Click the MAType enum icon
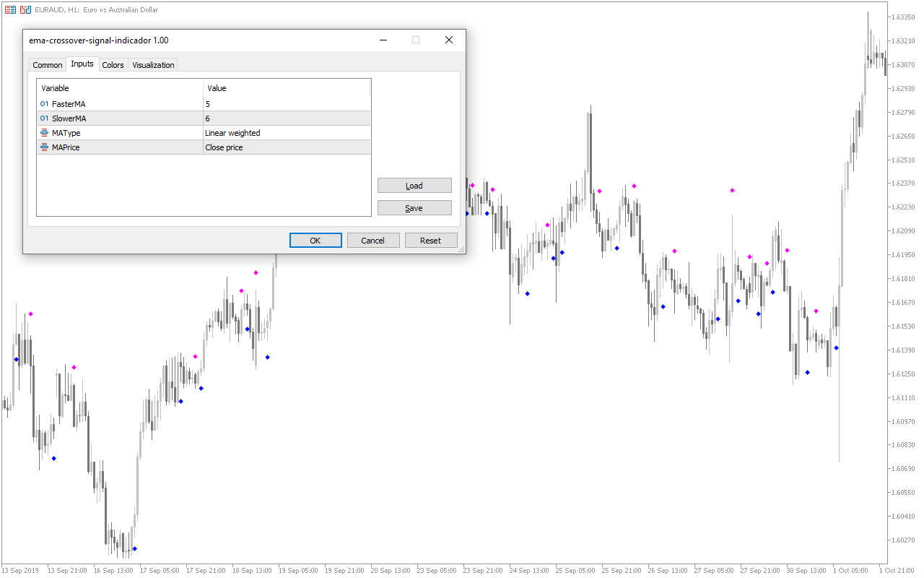The height and width of the screenshot is (578, 924). click(x=45, y=133)
